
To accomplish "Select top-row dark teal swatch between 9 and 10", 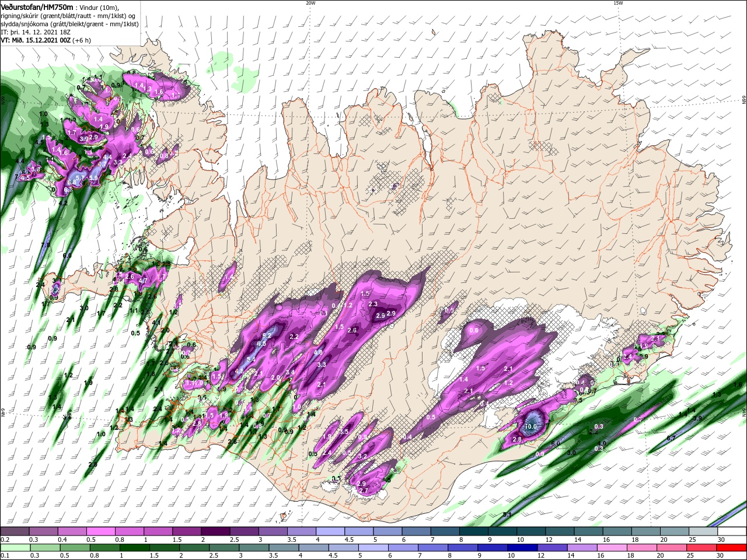I will click(502, 531).
